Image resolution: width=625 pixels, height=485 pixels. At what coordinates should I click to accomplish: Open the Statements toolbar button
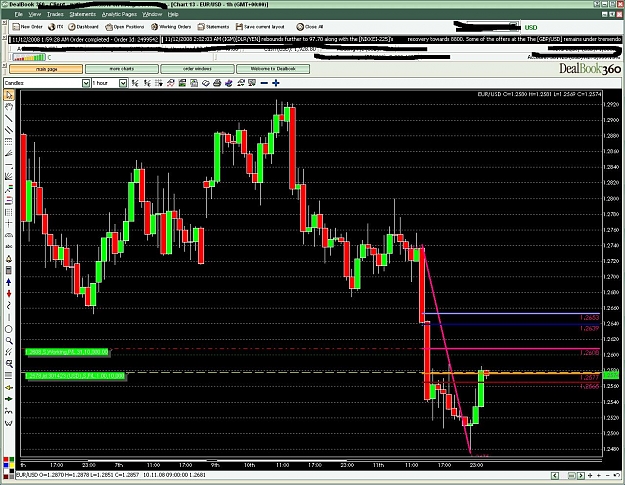coord(213,27)
